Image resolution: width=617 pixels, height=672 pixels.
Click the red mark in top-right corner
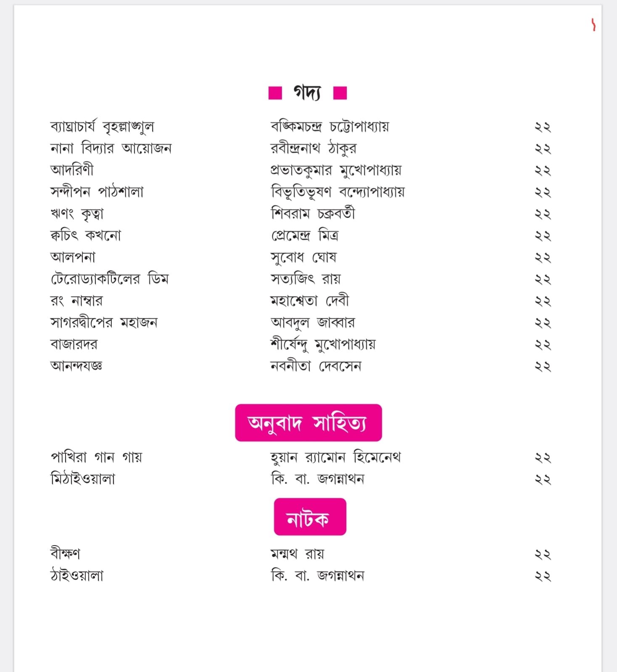pyautogui.click(x=593, y=25)
